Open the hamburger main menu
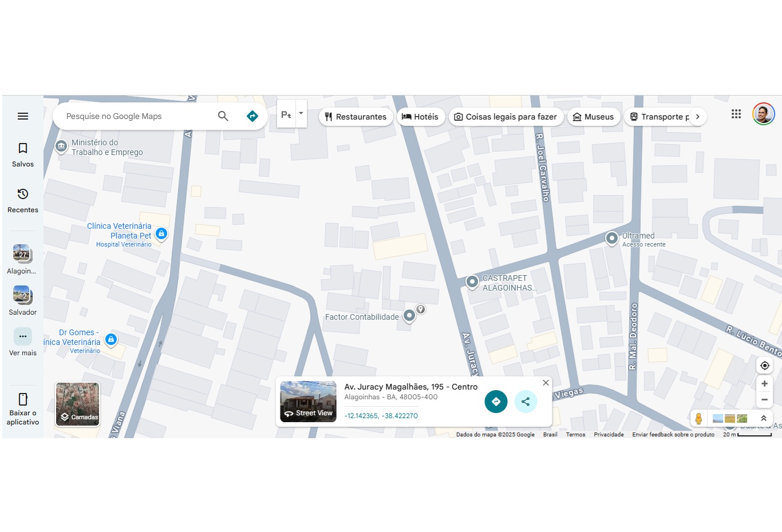Screen dimensions: 782x532 [23, 116]
